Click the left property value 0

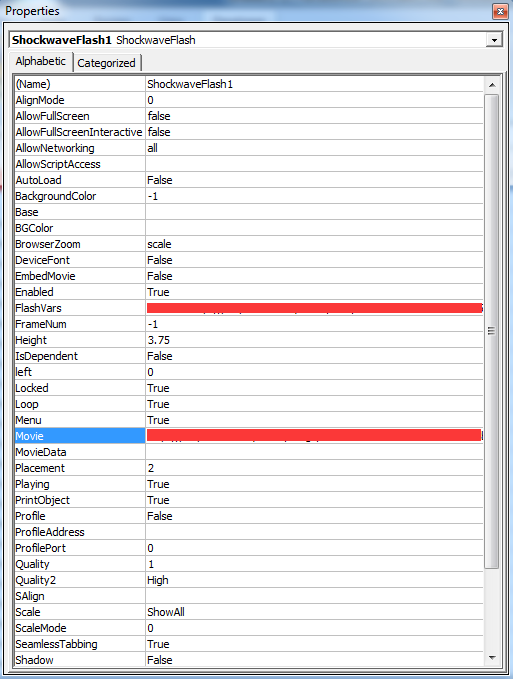point(314,372)
